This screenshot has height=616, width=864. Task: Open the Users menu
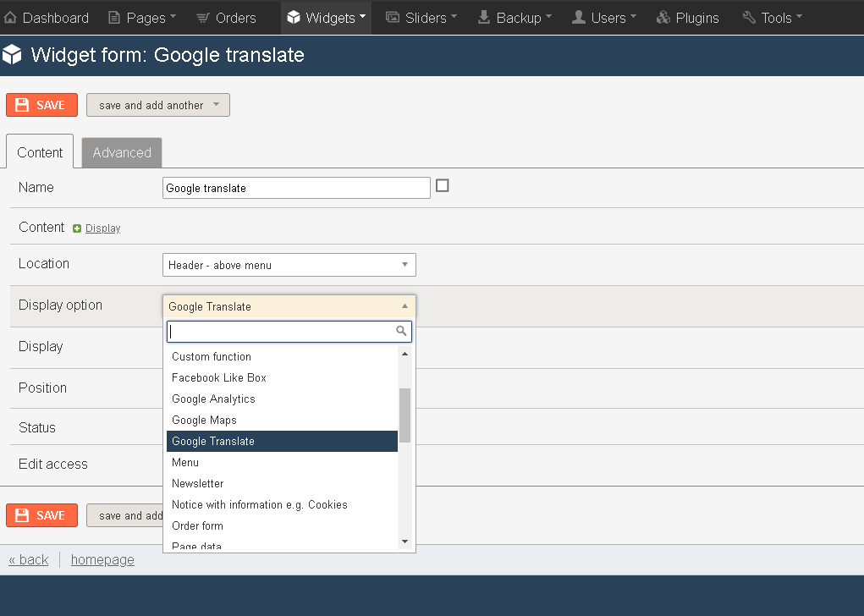click(x=604, y=18)
